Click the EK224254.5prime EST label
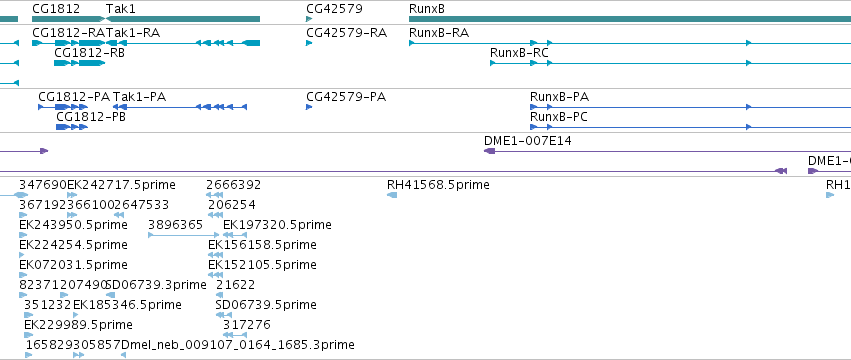Image resolution: width=851 pixels, height=360 pixels. pos(73,245)
